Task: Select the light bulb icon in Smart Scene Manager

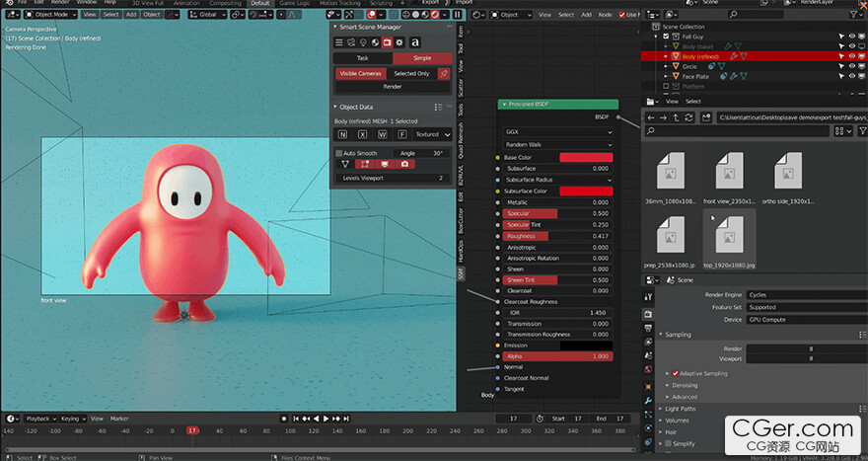Action: tap(363, 42)
